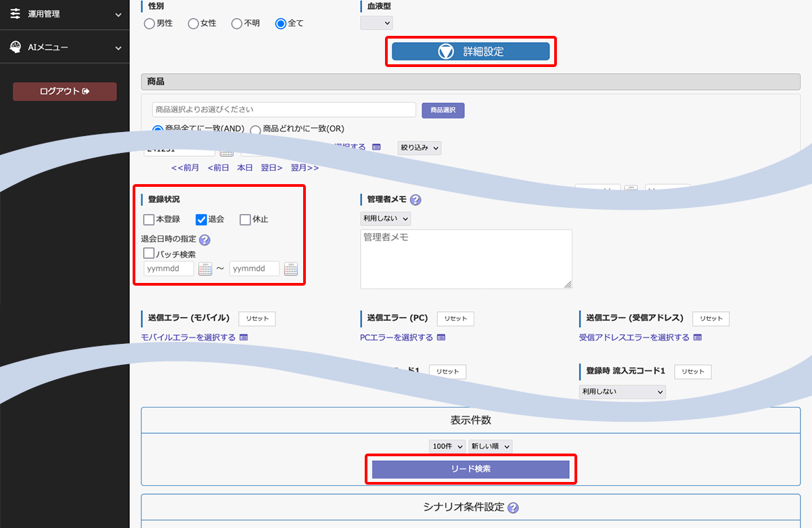
Task: Click the 詳細設定 button
Action: pyautogui.click(x=470, y=51)
